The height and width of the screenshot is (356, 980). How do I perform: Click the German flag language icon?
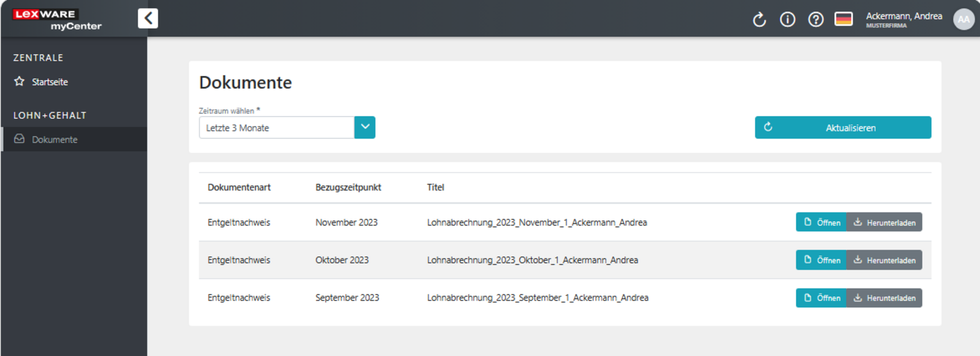pyautogui.click(x=843, y=19)
